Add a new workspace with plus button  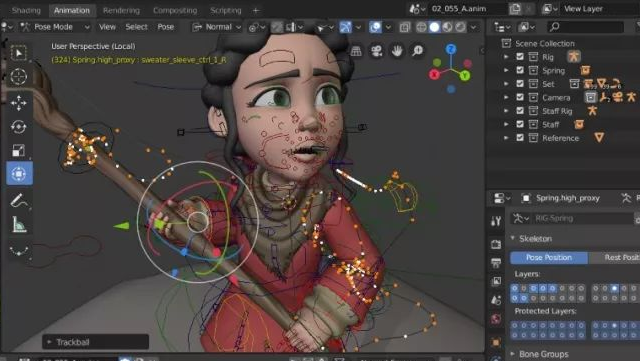(x=256, y=10)
